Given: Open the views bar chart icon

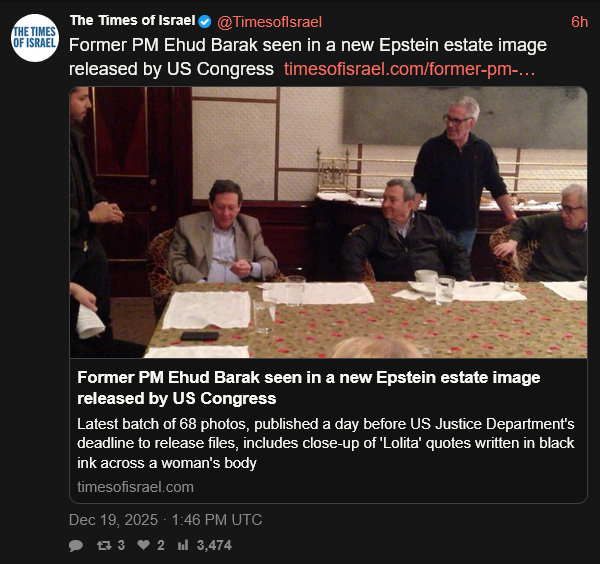Looking at the screenshot, I should 183,544.
